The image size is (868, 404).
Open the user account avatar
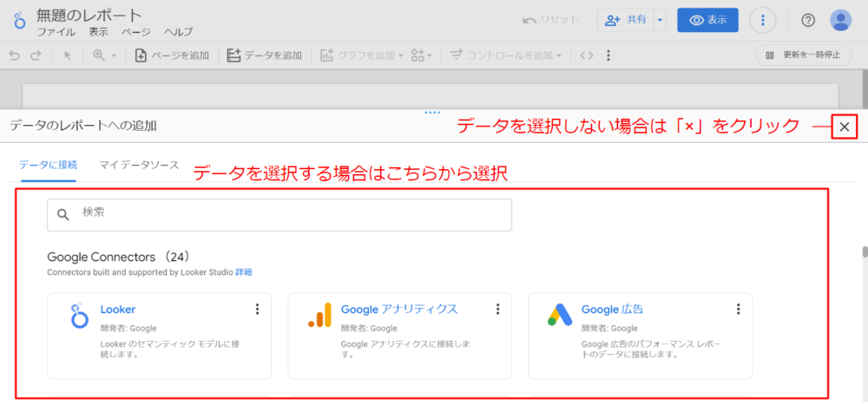pos(840,21)
